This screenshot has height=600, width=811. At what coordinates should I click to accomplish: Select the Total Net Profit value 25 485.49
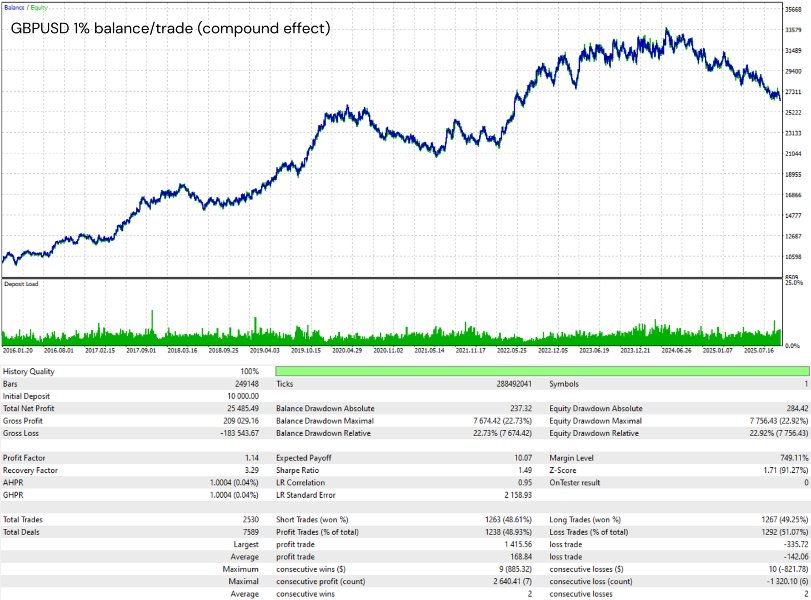point(241,409)
